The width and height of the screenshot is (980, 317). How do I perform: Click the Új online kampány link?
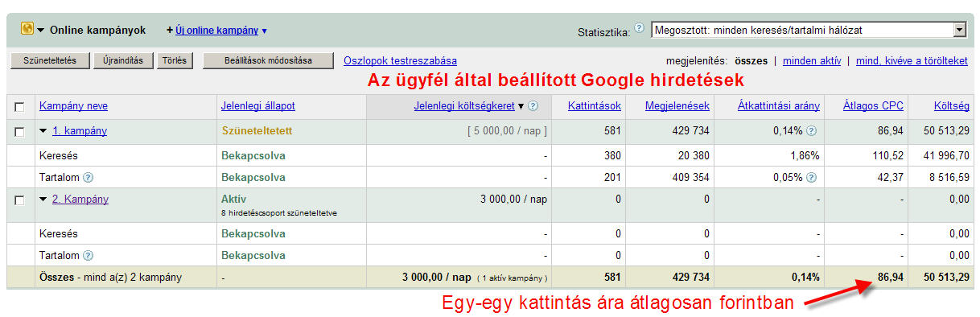point(216,31)
